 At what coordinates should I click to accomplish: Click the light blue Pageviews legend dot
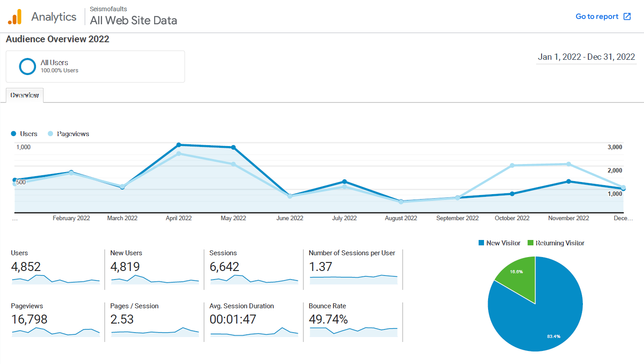point(51,133)
